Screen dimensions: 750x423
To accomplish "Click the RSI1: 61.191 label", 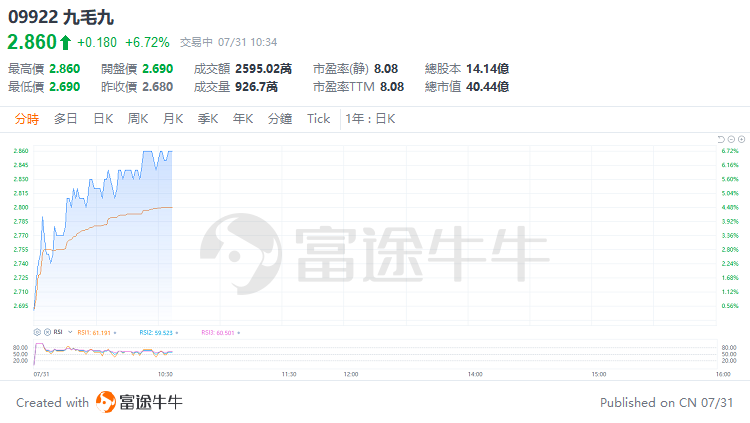I will (94, 333).
